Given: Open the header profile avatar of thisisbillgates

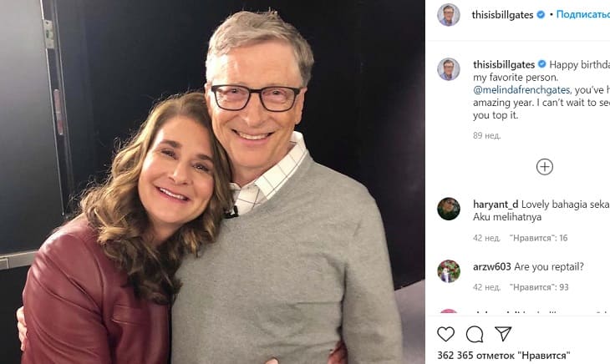Looking at the screenshot, I should [x=449, y=15].
